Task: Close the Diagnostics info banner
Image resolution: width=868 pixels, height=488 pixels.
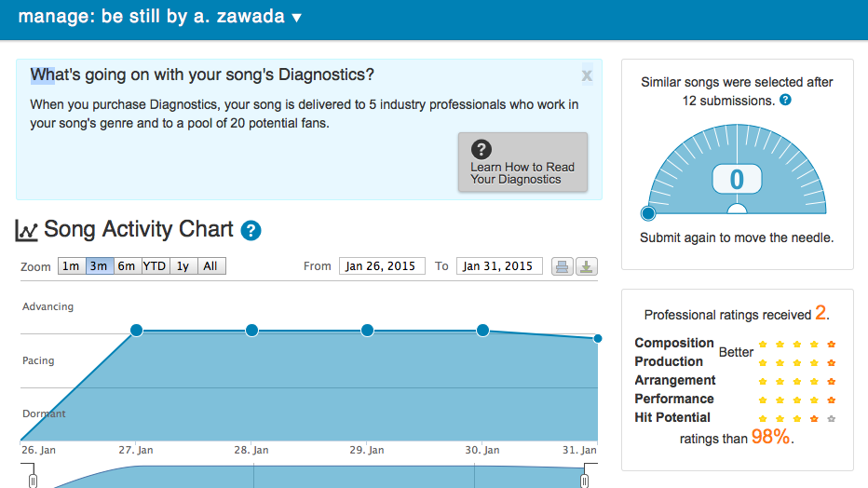Action: tap(587, 75)
